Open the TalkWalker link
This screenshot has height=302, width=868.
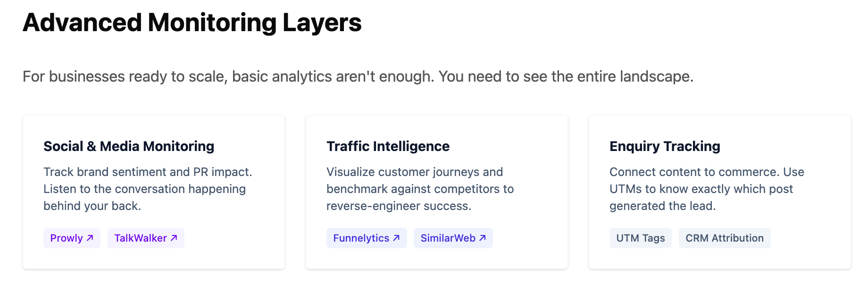(x=141, y=238)
